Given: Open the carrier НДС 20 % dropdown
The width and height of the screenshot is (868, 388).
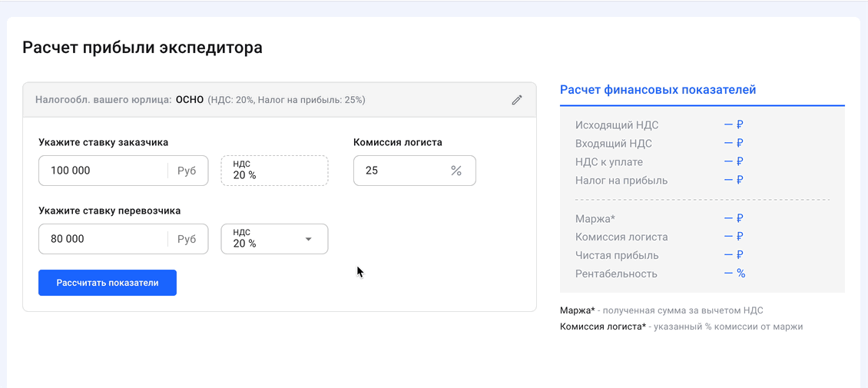Looking at the screenshot, I should (274, 239).
